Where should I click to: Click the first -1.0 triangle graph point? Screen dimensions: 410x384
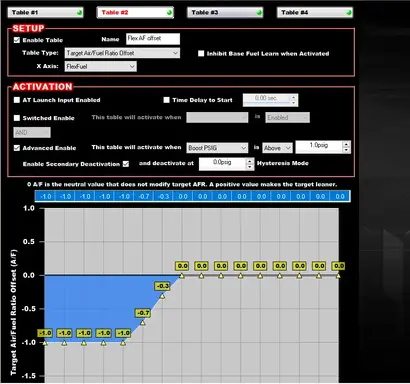45,343
